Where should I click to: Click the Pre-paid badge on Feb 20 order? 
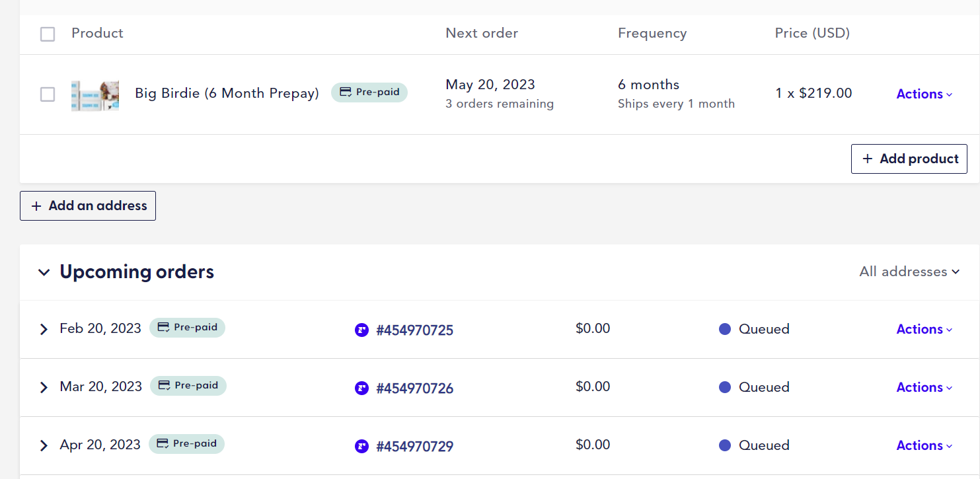(x=187, y=328)
